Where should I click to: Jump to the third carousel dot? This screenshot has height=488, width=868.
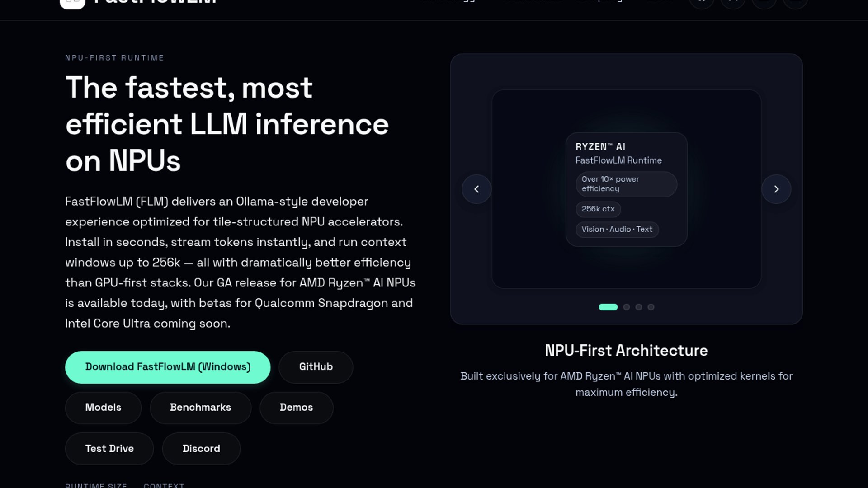click(639, 307)
